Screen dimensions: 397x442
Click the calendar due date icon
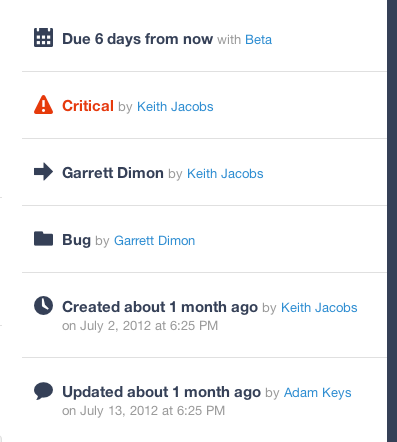[43, 37]
